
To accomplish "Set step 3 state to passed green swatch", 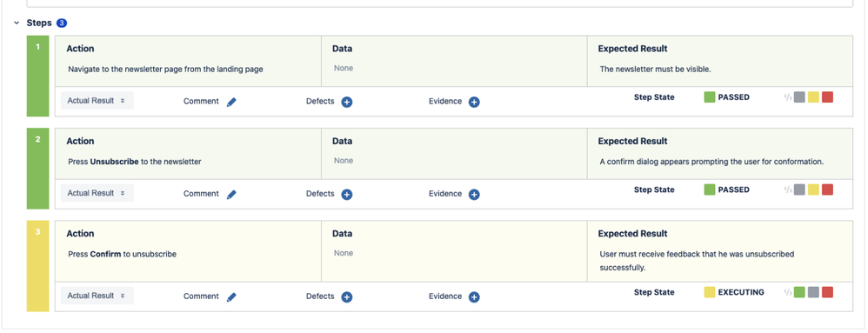I will tap(799, 292).
